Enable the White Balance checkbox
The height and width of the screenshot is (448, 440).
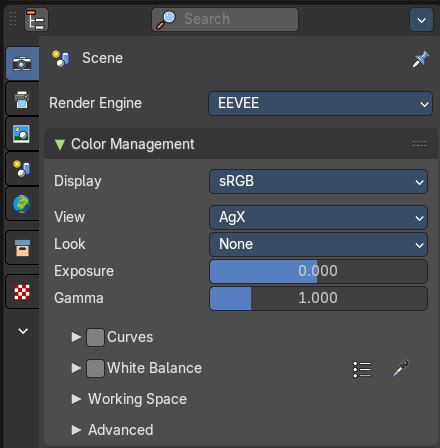tap(95, 368)
